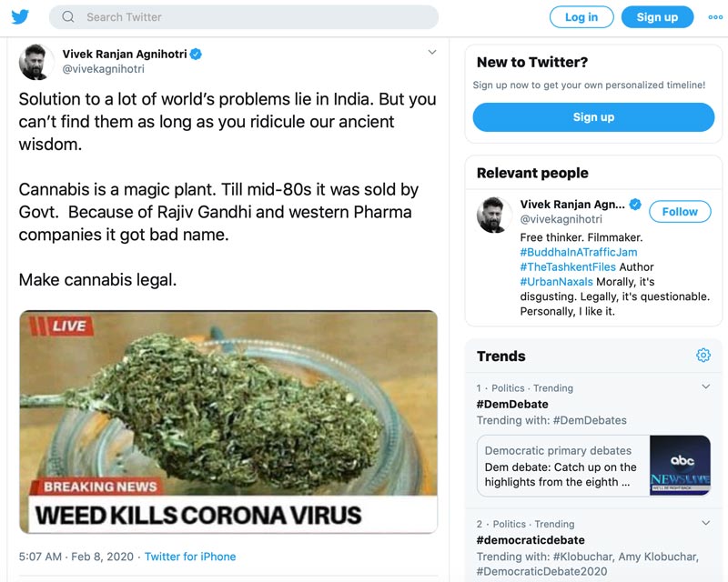728x582 pixels.
Task: Open the Twitter for iPhone link
Action: (190, 557)
